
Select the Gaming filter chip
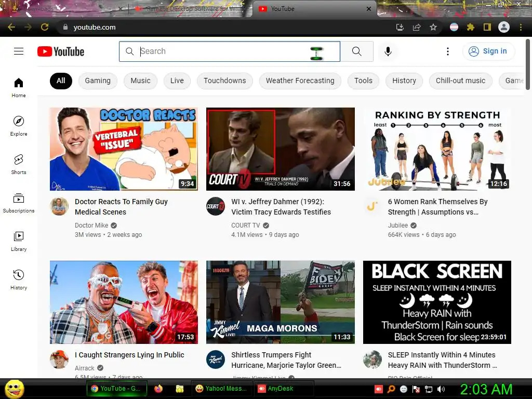pos(98,81)
